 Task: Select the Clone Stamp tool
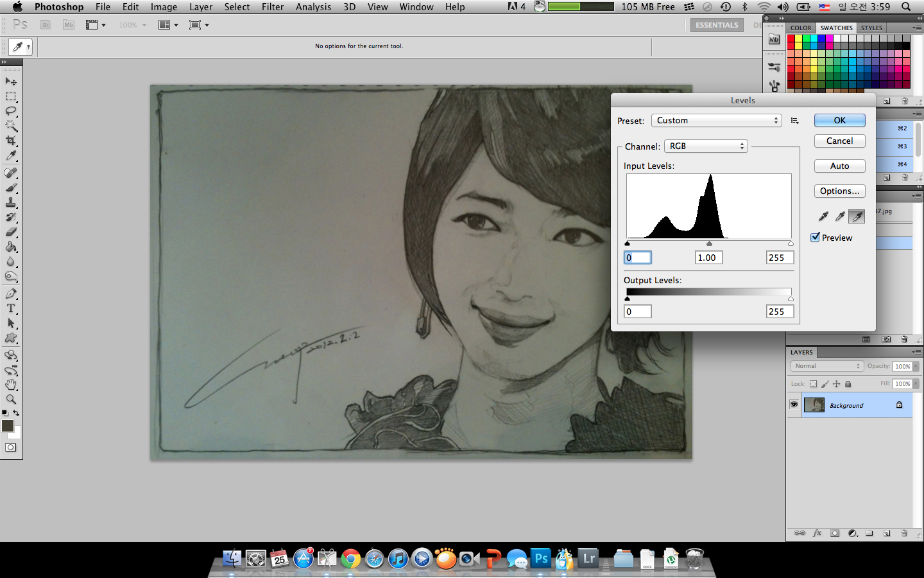(11, 202)
